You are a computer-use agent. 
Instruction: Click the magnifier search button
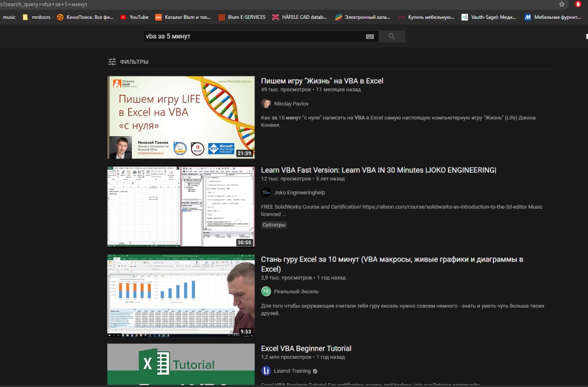392,36
